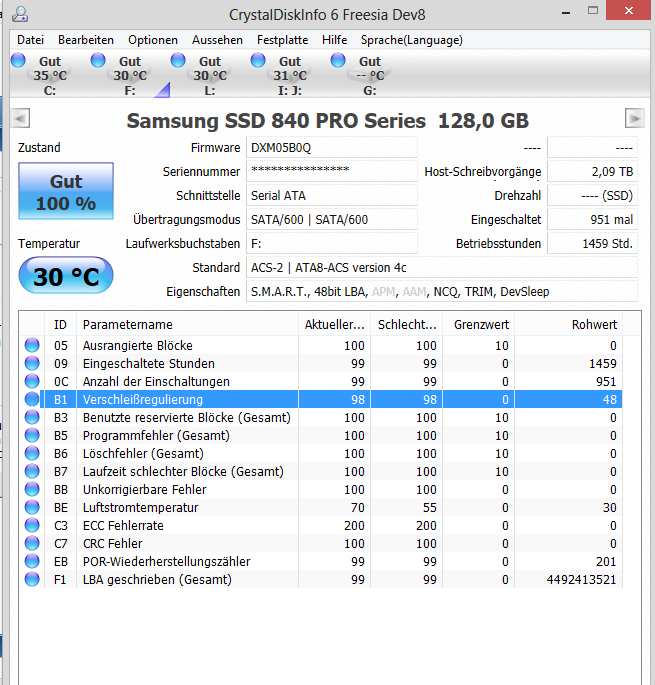Click status orb for POR-Wiederherstellungszähler row
The width and height of the screenshot is (655, 685).
(x=32, y=561)
